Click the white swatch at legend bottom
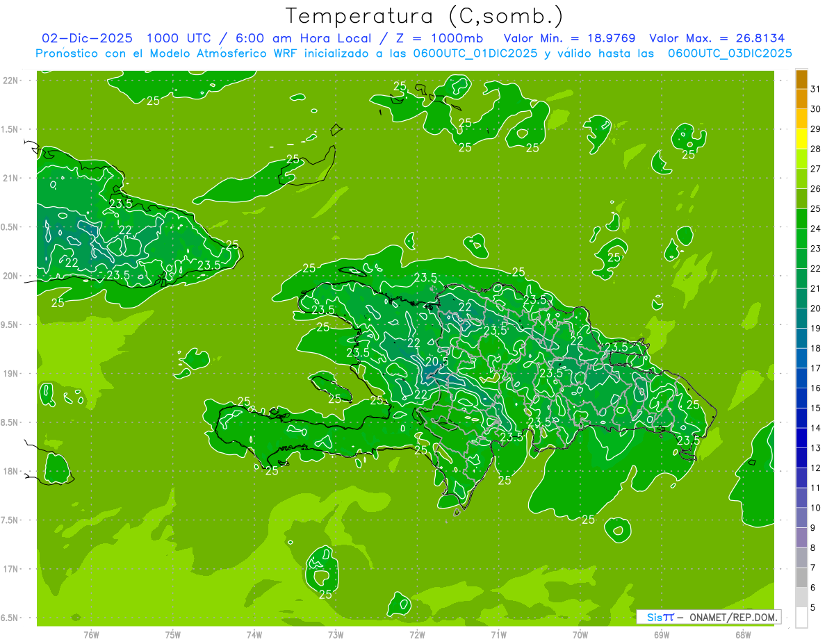 [x=801, y=618]
